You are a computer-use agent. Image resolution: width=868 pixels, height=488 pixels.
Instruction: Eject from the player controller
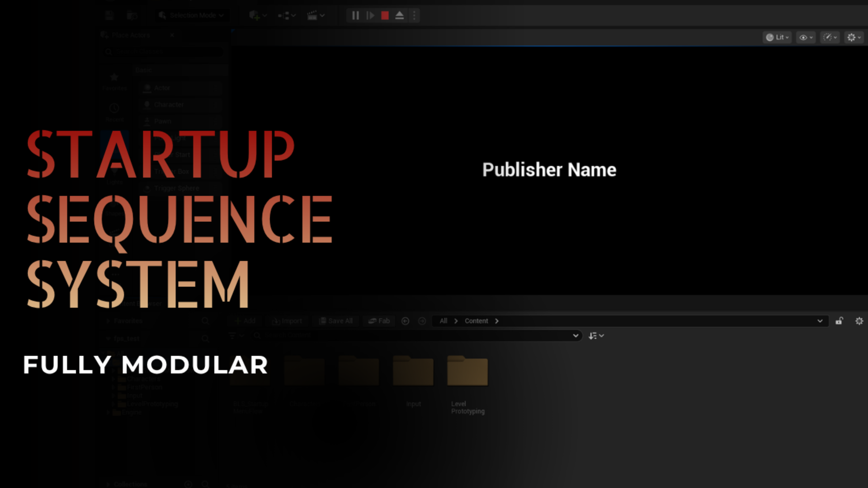pyautogui.click(x=399, y=16)
